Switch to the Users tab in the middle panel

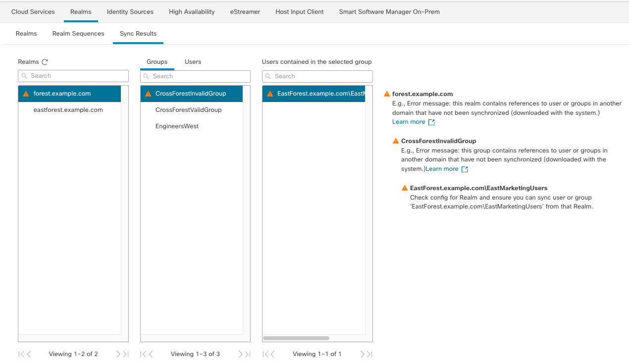[x=193, y=61]
